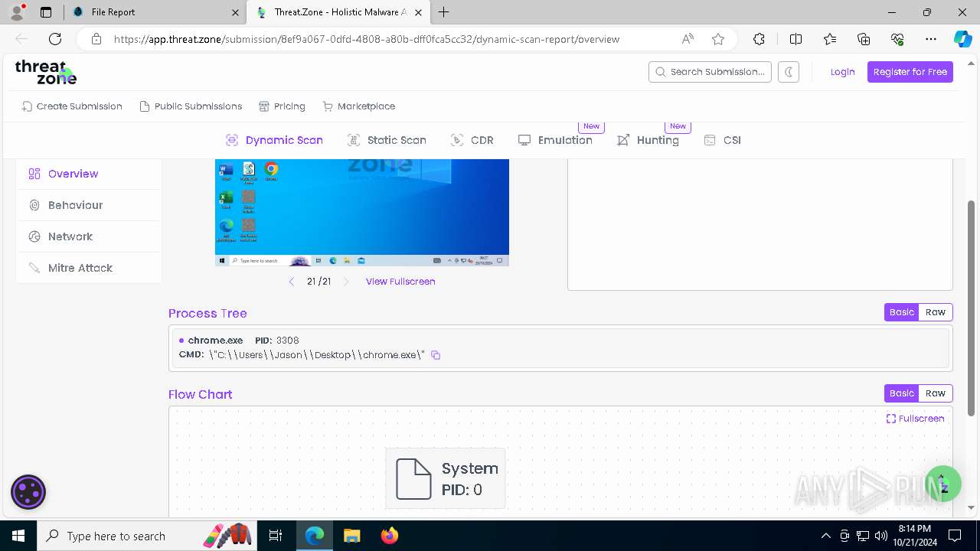
Task: Open Copilot sidebar icon
Action: click(x=962, y=39)
